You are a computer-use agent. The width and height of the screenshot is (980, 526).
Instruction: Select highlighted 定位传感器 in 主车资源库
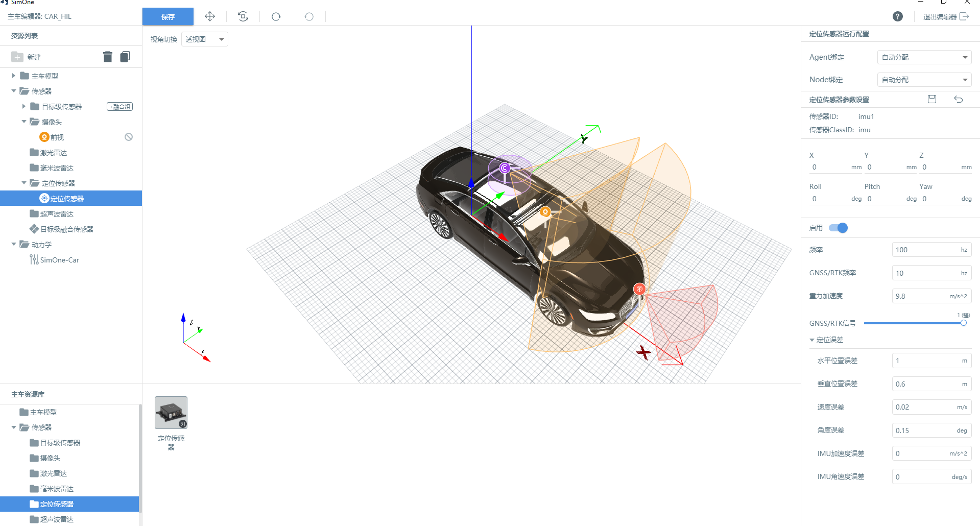69,504
